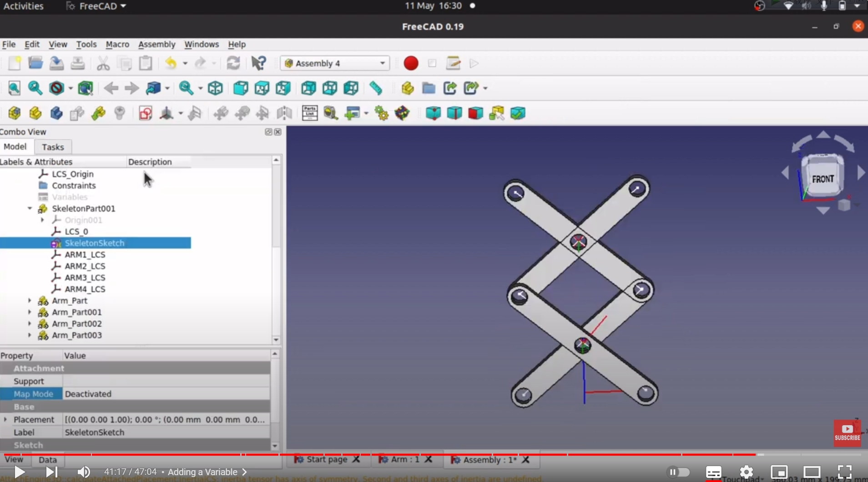
Task: Click the What's This help icon
Action: click(258, 63)
